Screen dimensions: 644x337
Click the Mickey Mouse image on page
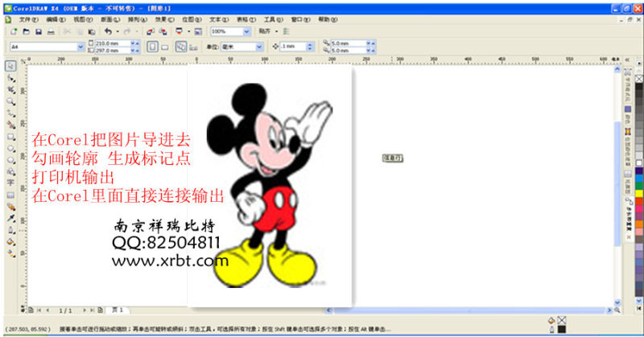[269, 185]
